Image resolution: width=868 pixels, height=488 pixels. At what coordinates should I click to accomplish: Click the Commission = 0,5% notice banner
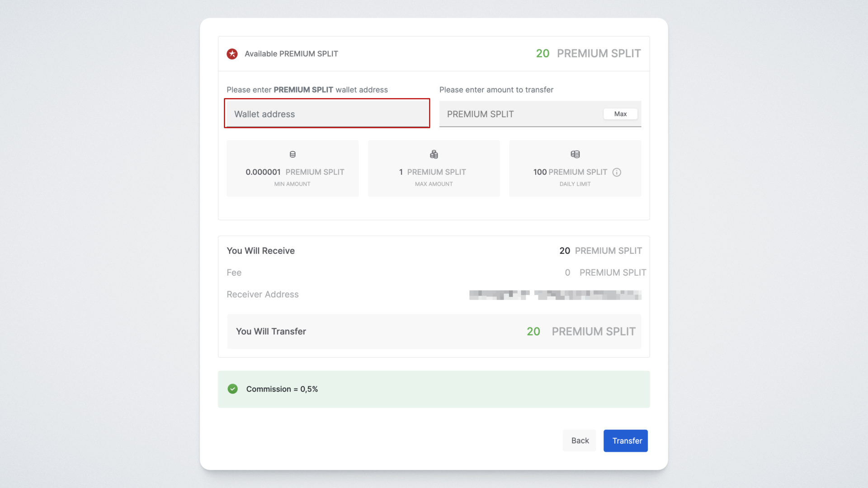click(434, 389)
